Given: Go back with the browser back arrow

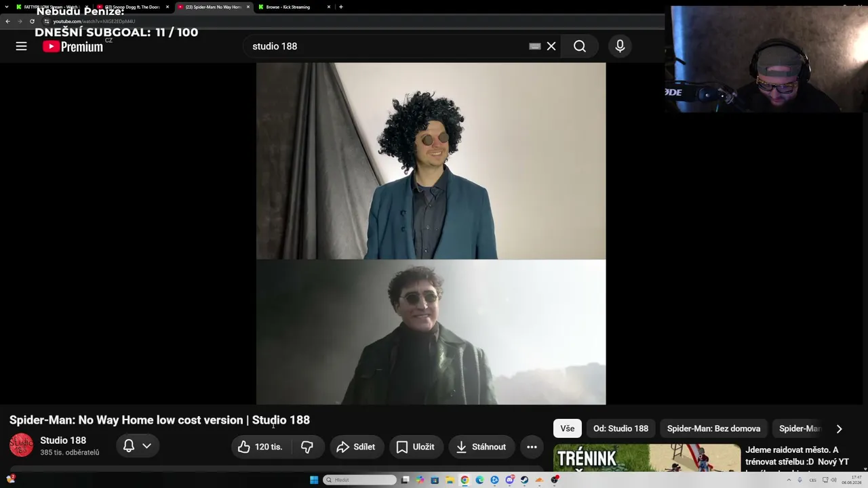Looking at the screenshot, I should [7, 21].
